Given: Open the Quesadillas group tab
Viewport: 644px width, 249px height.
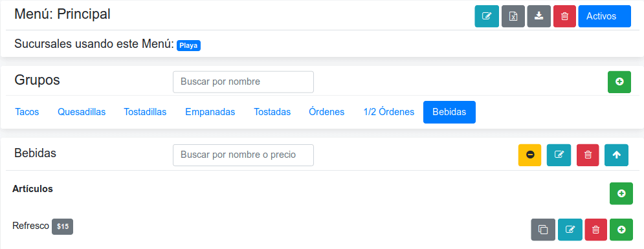Looking at the screenshot, I should click(82, 112).
